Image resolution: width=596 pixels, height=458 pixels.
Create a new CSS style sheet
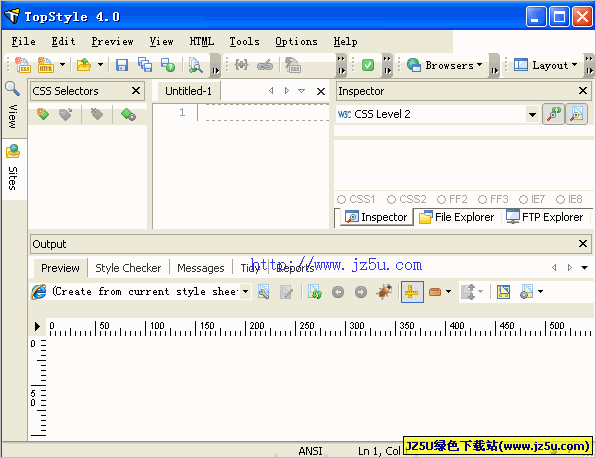pyautogui.click(x=23, y=65)
